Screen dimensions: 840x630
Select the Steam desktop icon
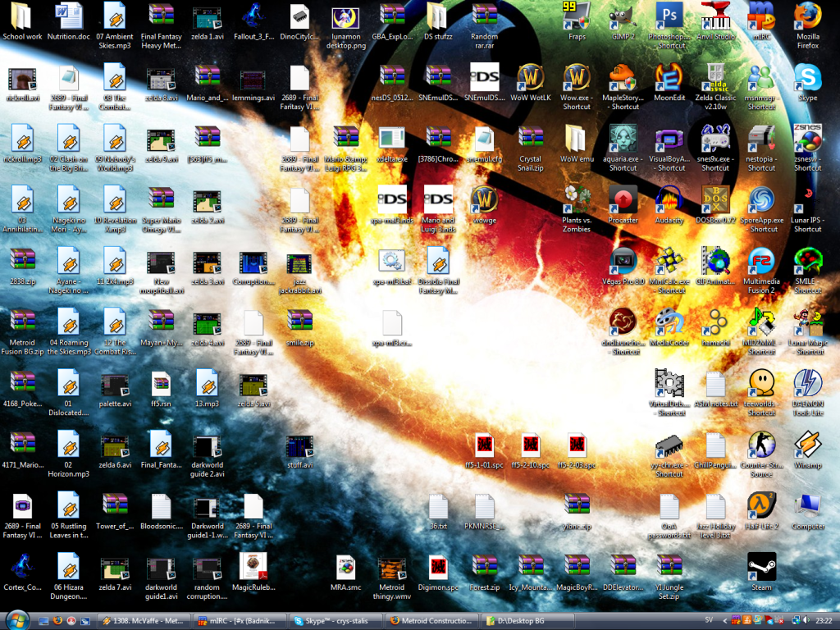[761, 568]
